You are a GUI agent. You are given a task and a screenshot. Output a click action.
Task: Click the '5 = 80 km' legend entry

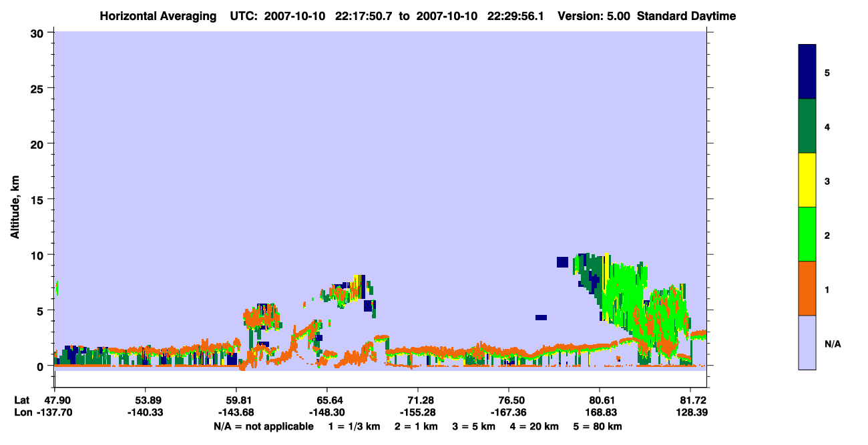tap(599, 426)
